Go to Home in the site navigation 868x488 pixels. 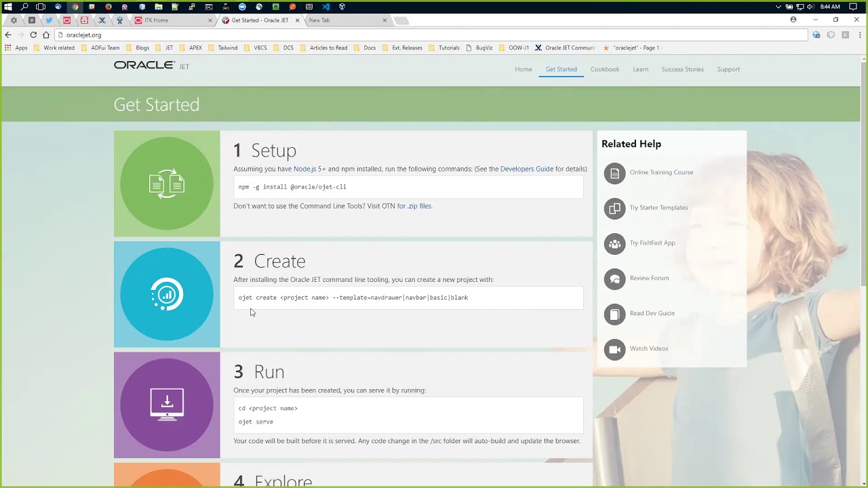[x=524, y=69]
